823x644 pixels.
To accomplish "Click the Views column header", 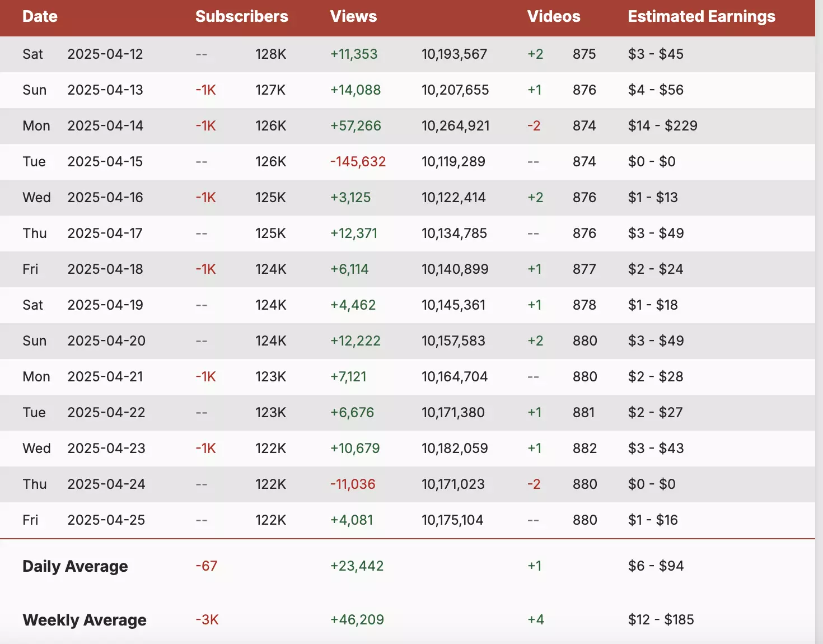I will (353, 17).
